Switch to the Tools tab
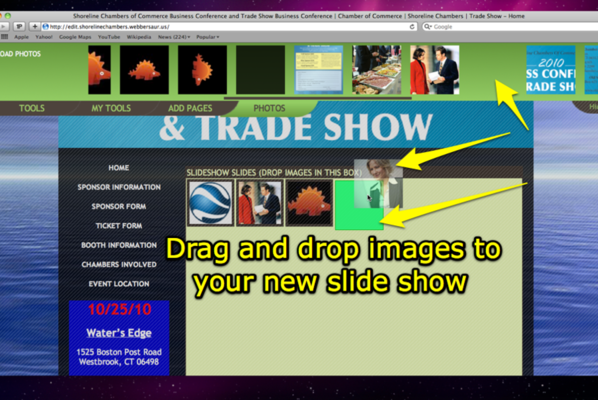 pyautogui.click(x=32, y=108)
